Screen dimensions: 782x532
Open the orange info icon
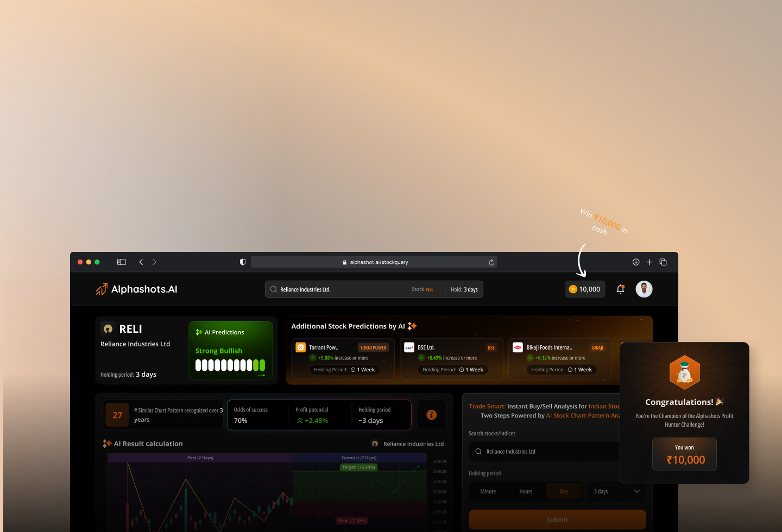click(432, 415)
